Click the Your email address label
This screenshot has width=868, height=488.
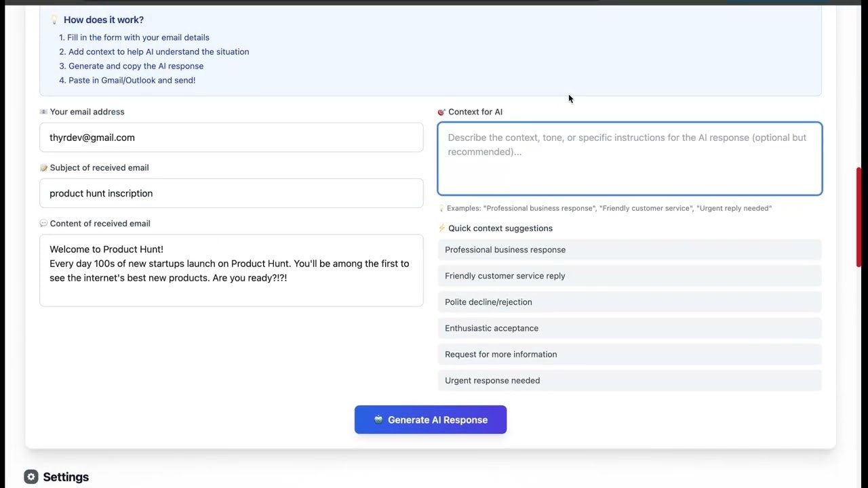(87, 112)
